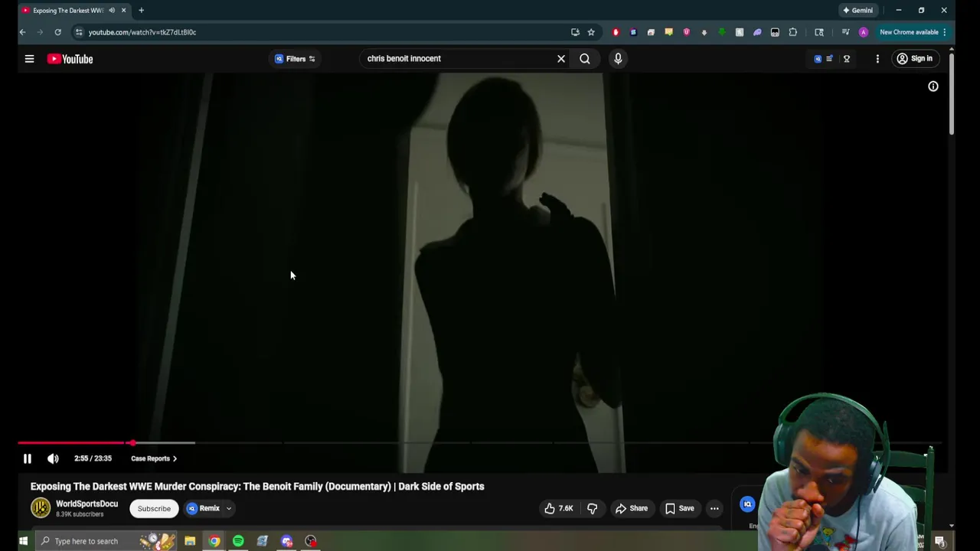The height and width of the screenshot is (551, 980).
Task: Open more actions ellipsis under video
Action: pos(714,508)
